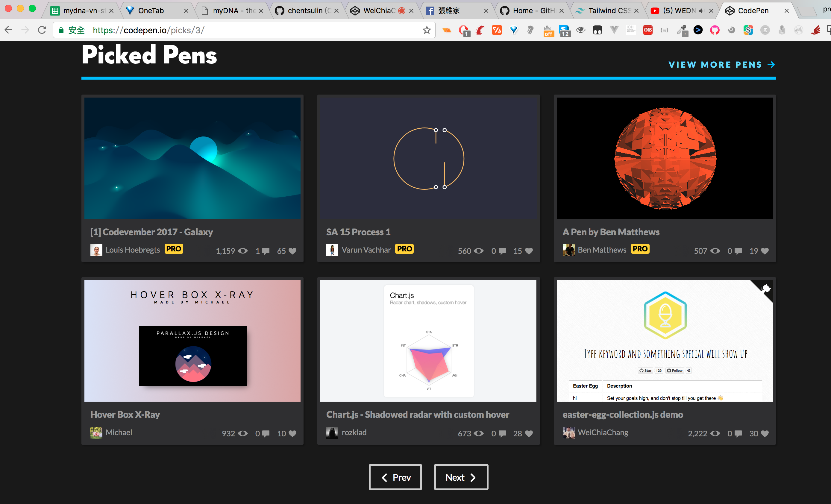The height and width of the screenshot is (504, 831).
Task: Click the pink GitHub Octocat extension
Action: pyautogui.click(x=715, y=30)
